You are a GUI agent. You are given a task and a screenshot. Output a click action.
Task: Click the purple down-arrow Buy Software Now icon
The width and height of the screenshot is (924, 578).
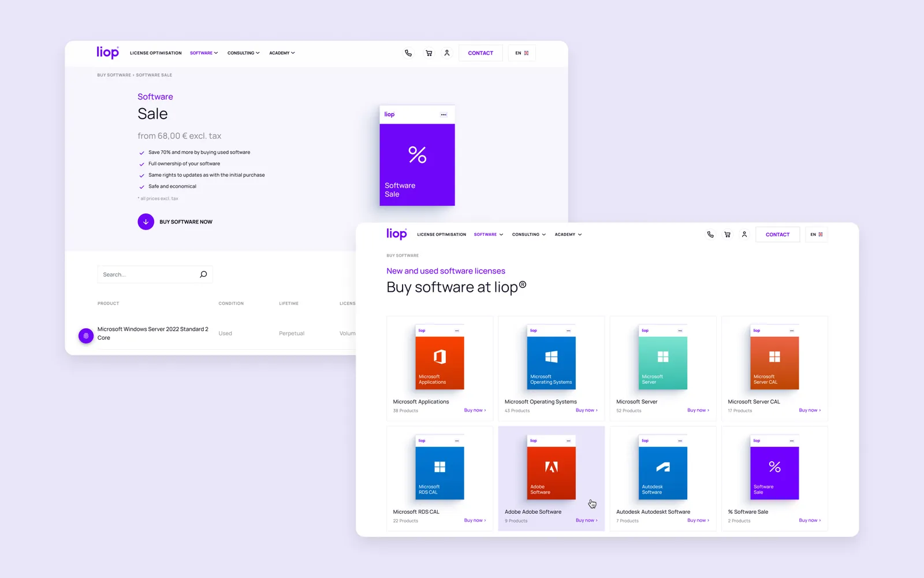click(146, 222)
